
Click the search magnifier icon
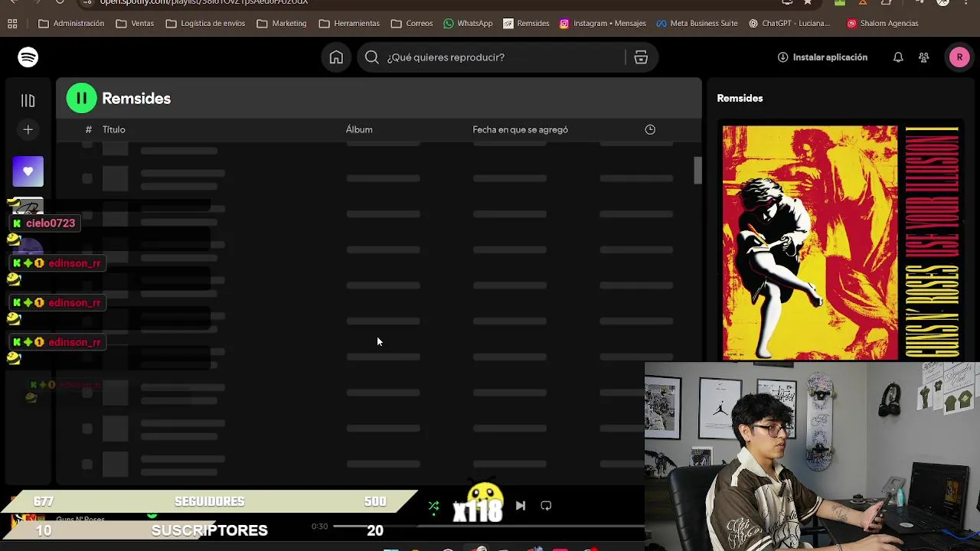click(x=372, y=57)
